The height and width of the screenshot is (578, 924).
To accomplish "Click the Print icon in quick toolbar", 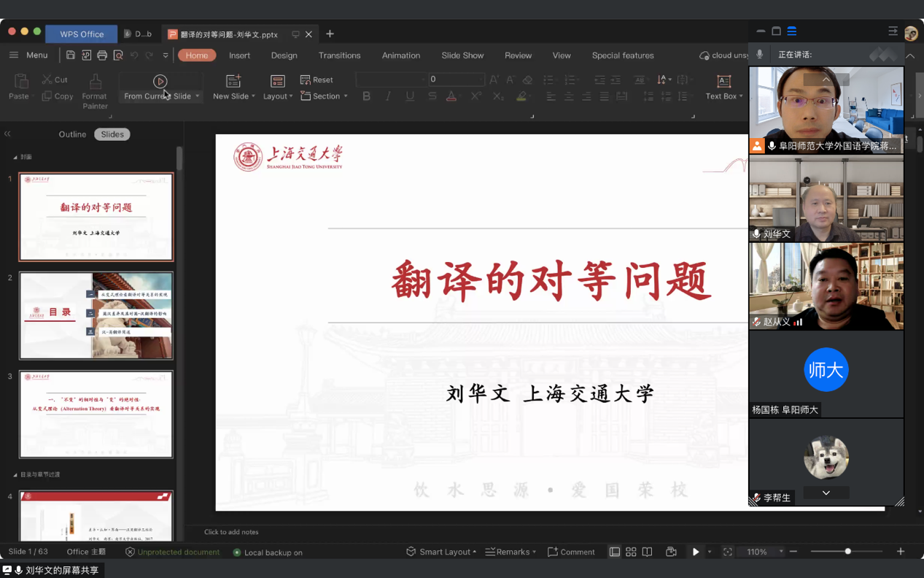I will point(102,55).
